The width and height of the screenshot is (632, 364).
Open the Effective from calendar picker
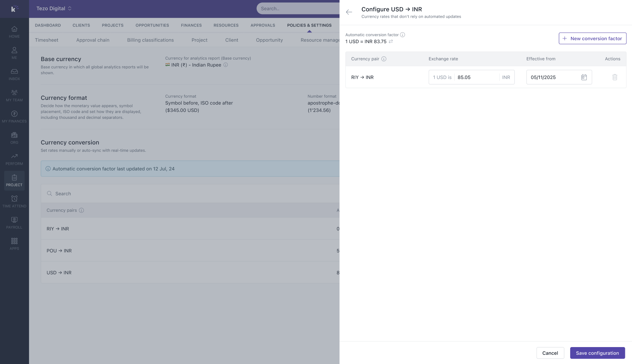[584, 77]
